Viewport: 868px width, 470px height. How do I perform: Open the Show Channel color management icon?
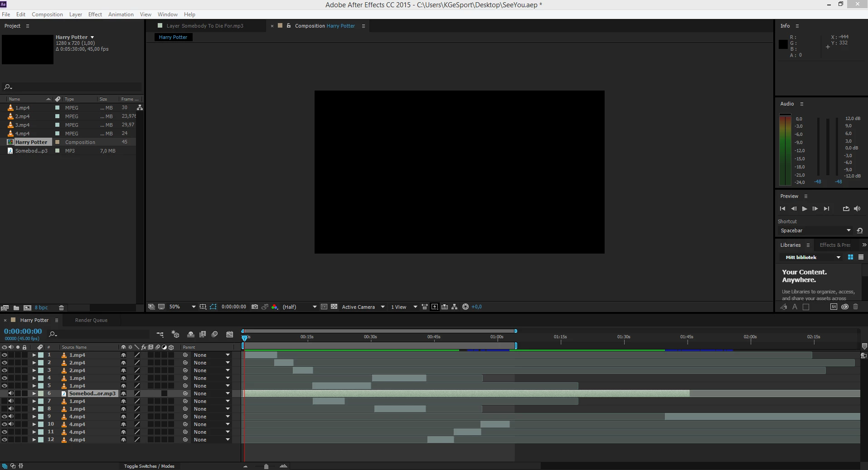pos(275,307)
